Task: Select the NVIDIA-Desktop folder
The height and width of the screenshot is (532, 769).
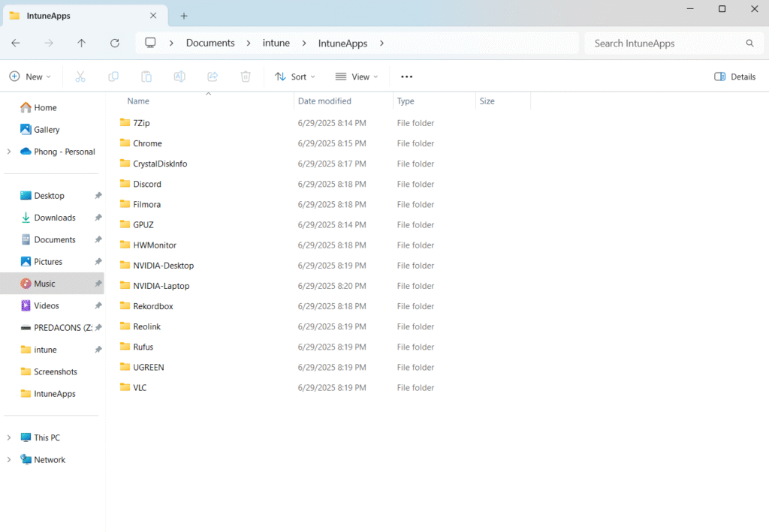Action: click(x=157, y=266)
